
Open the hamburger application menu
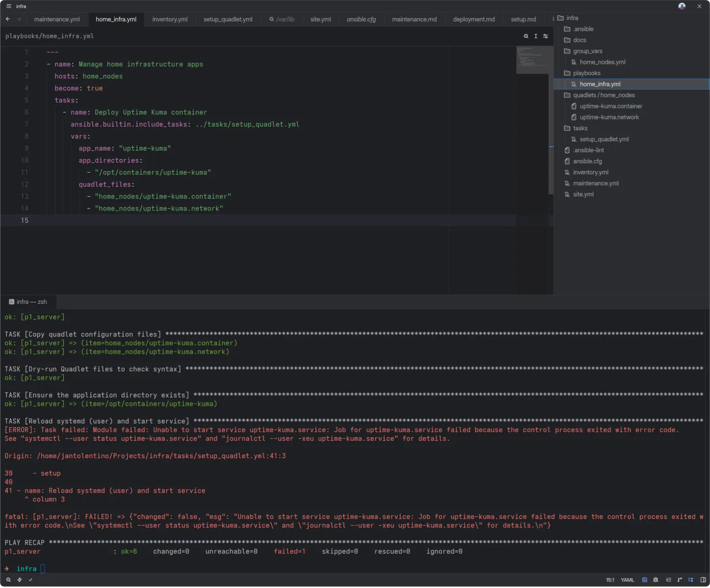coord(9,6)
